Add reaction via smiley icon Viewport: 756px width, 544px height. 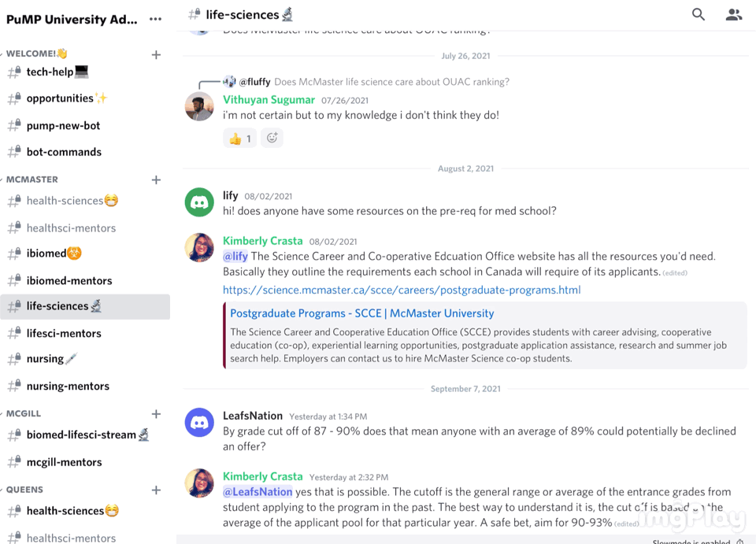(272, 139)
